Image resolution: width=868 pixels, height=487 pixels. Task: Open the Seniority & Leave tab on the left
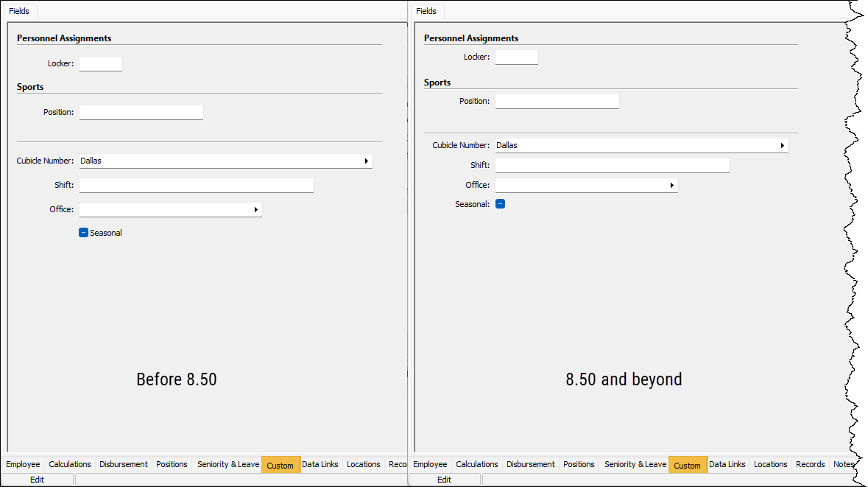tap(227, 464)
